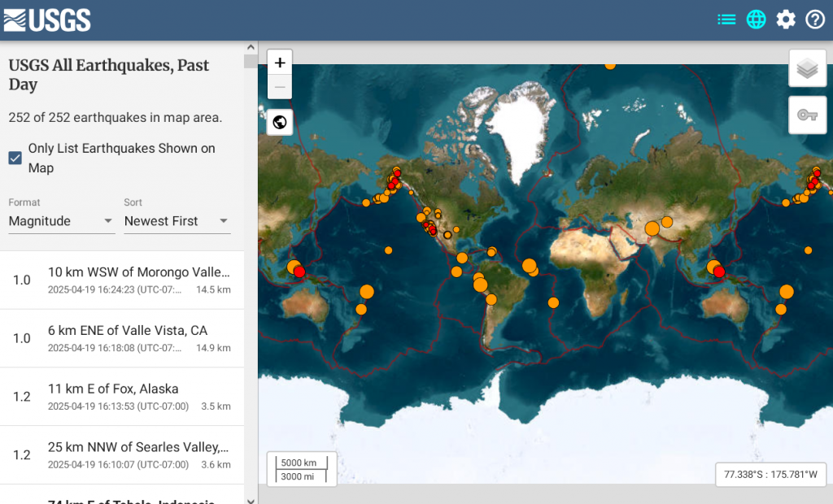Click the map coordinates readout 77.338°S
This screenshot has width=833, height=504.
pos(770,474)
